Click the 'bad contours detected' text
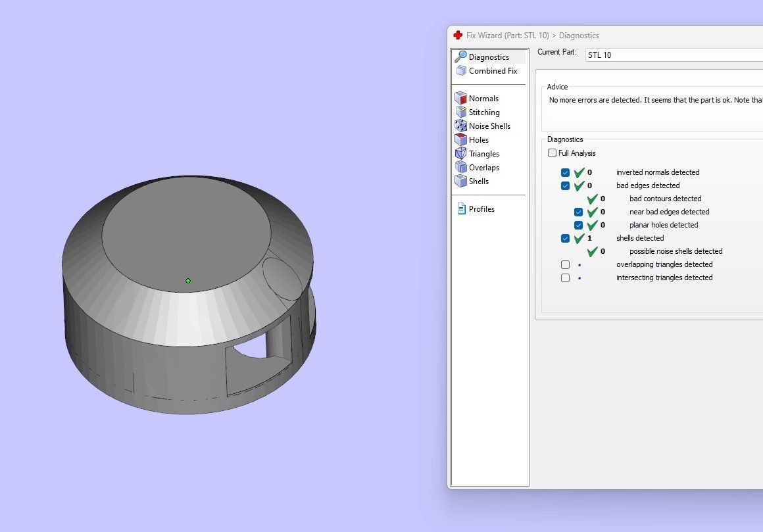The height and width of the screenshot is (532, 763). click(x=665, y=199)
